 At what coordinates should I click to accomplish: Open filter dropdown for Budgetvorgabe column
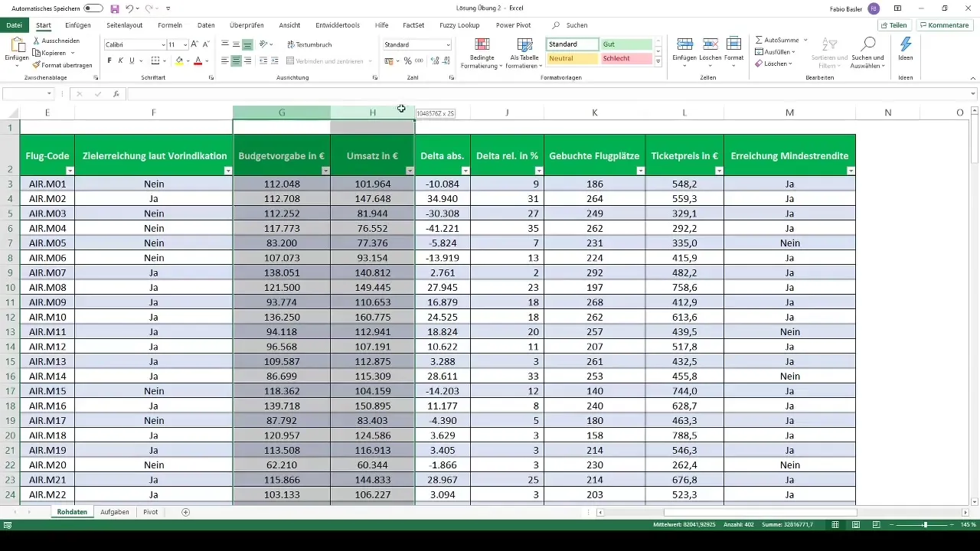[325, 171]
